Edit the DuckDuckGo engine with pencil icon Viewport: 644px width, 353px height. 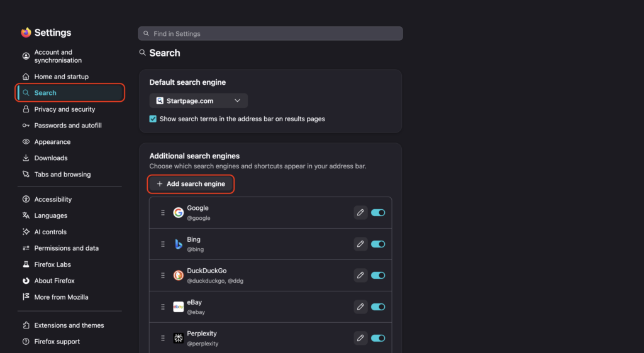point(360,275)
